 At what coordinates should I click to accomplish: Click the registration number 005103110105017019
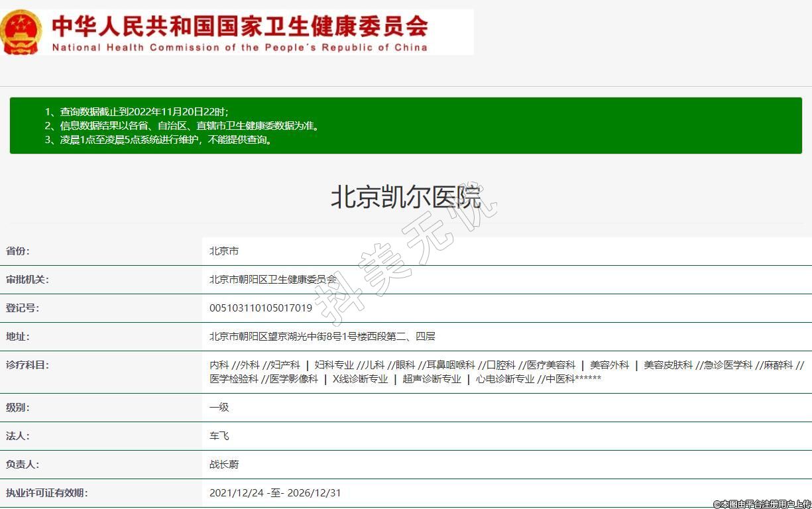coord(261,308)
